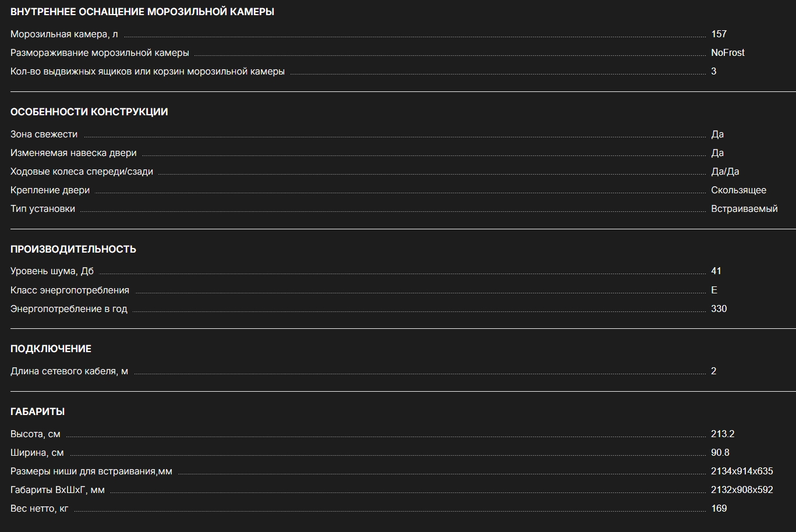
Task: Click 'Кол-во выдвижных ящиков или корзин' label
Action: tap(147, 72)
